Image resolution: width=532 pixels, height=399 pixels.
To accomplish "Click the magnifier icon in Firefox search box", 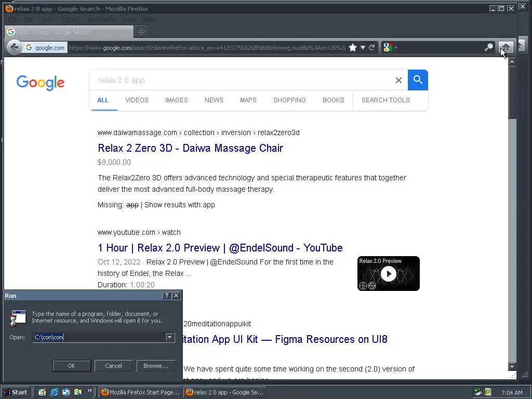I will click(x=488, y=47).
